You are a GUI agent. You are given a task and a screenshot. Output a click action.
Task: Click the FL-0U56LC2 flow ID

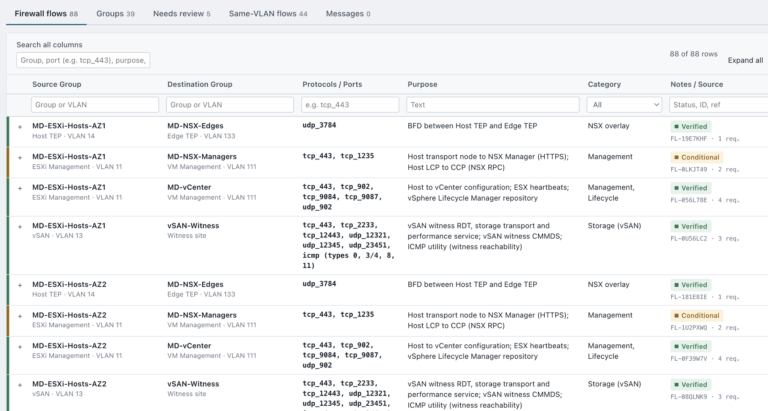(x=689, y=239)
